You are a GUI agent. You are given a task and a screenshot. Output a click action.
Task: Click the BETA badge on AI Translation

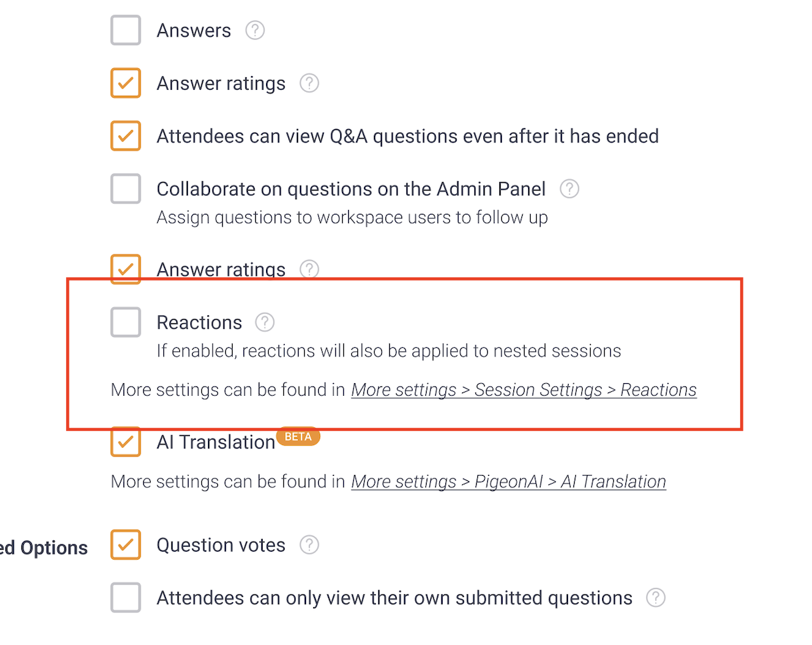[298, 436]
